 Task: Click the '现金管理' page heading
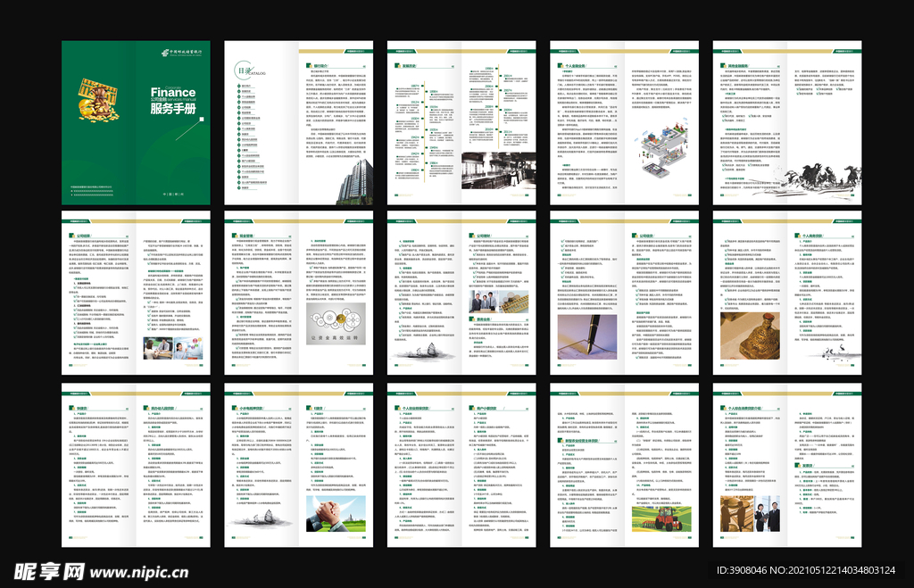click(x=245, y=236)
